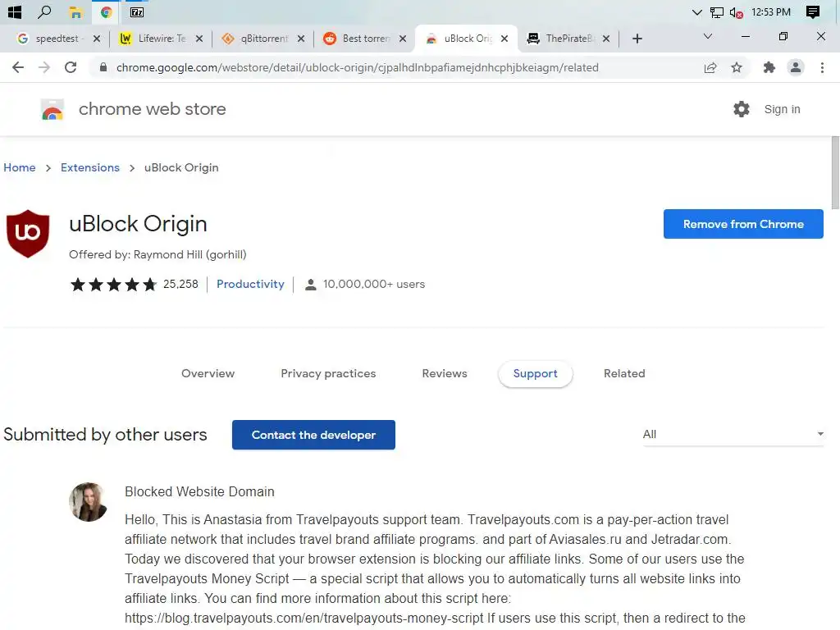
Task: Open the Windows Start menu
Action: point(15,11)
